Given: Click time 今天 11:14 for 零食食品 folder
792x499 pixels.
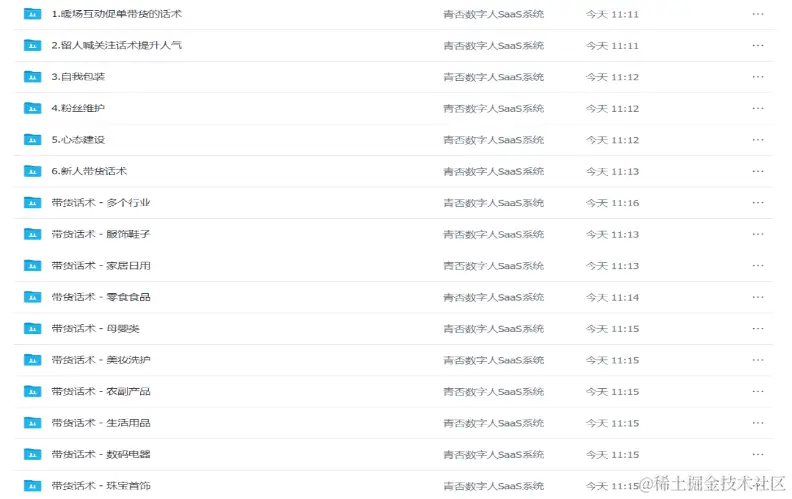Looking at the screenshot, I should pyautogui.click(x=612, y=297).
